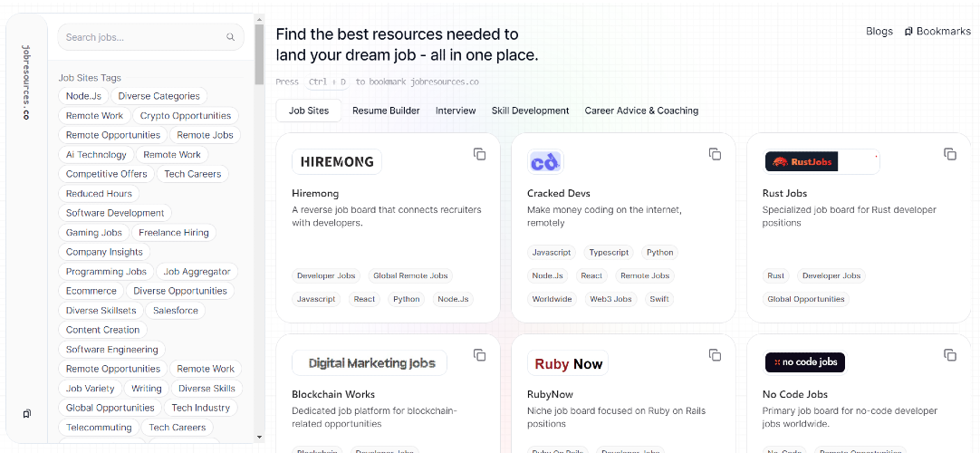
Task: Switch to the Skill Development tab
Action: pyautogui.click(x=530, y=111)
